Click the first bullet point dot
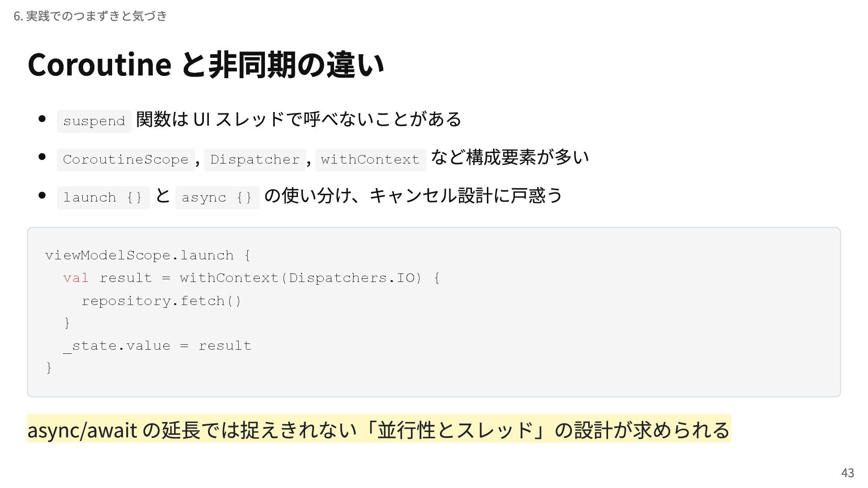The height and width of the screenshot is (488, 868). pyautogui.click(x=42, y=119)
